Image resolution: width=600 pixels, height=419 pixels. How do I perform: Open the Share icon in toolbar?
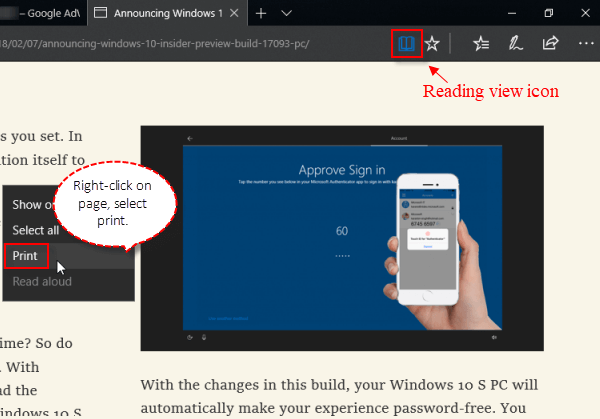point(550,43)
